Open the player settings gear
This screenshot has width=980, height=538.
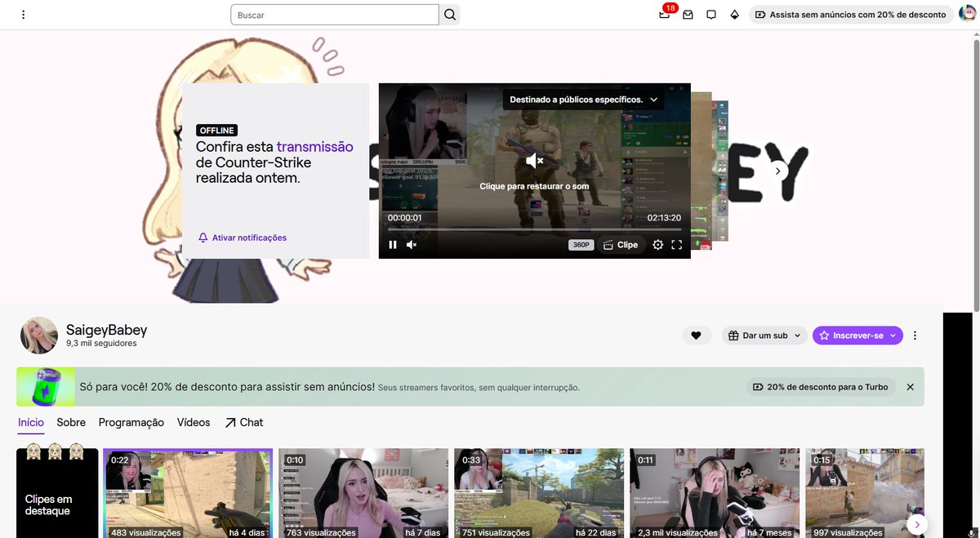pyautogui.click(x=658, y=245)
